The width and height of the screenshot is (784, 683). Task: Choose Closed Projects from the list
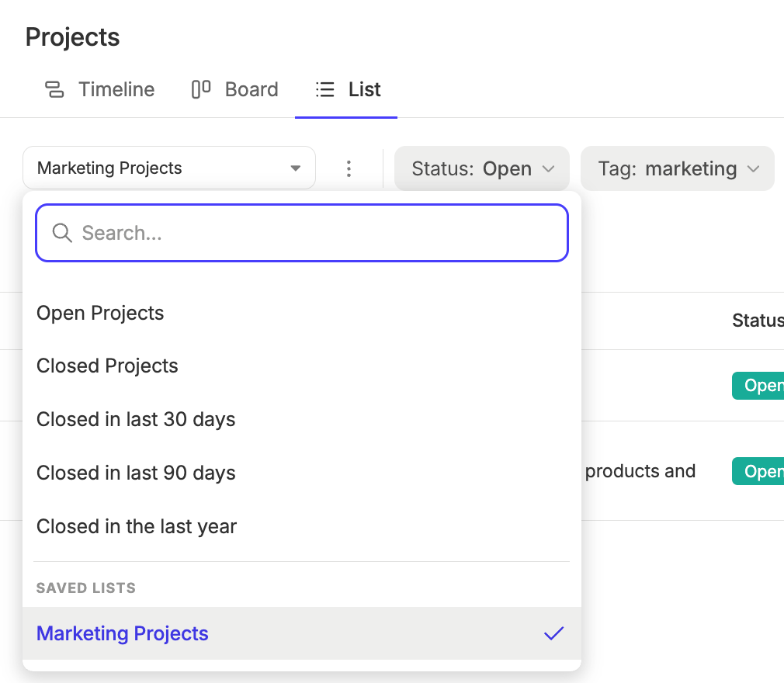click(x=302, y=366)
